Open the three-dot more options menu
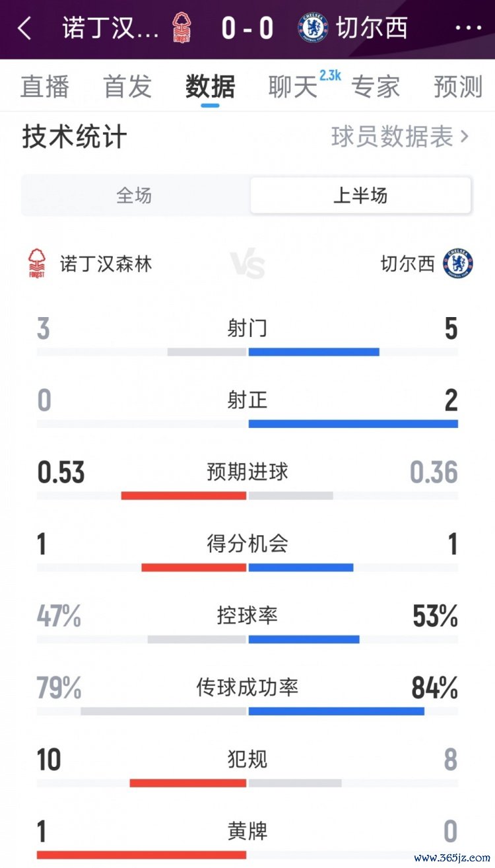 pos(469,28)
